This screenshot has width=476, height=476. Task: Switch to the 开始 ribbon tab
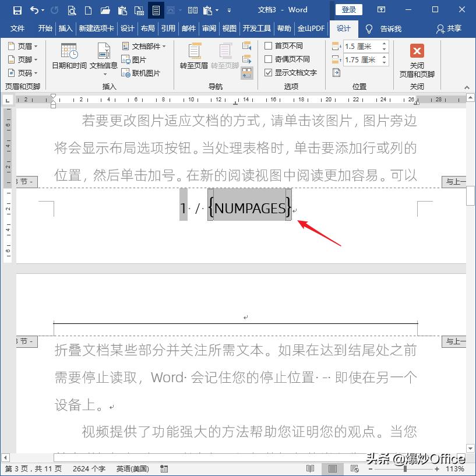point(45,29)
